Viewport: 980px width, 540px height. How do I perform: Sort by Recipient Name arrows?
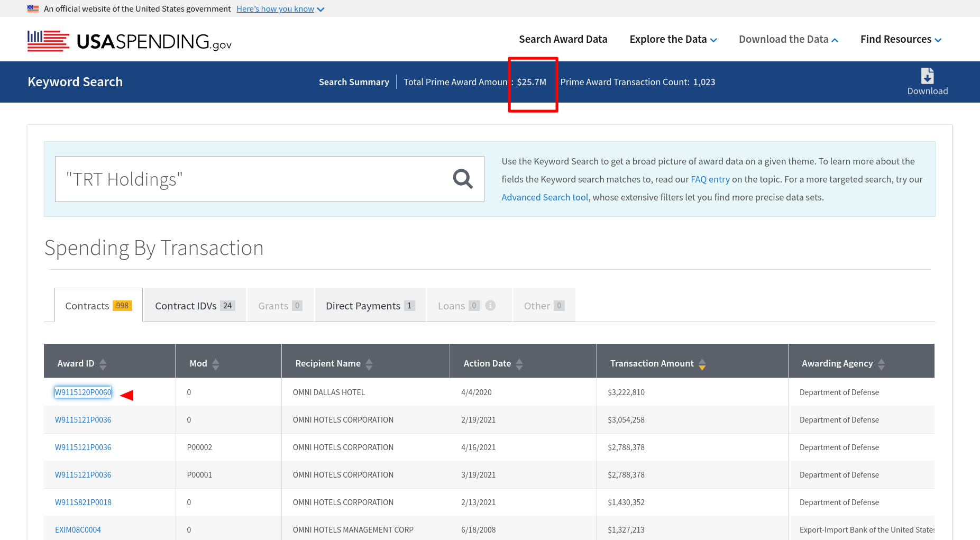coord(369,364)
